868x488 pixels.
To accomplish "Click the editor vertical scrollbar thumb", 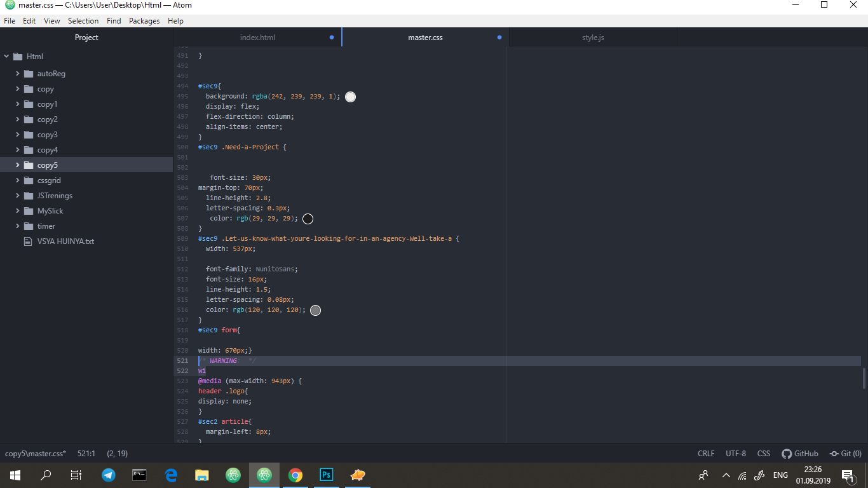I will pos(864,379).
